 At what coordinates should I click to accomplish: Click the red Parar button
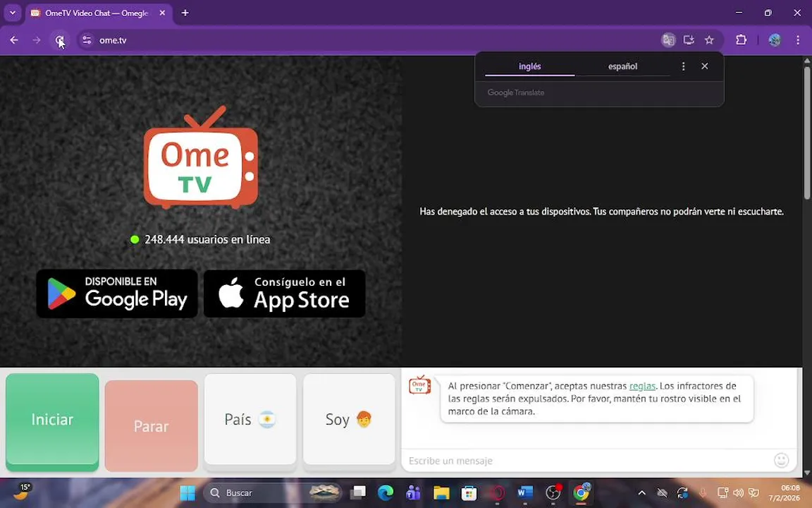152,425
